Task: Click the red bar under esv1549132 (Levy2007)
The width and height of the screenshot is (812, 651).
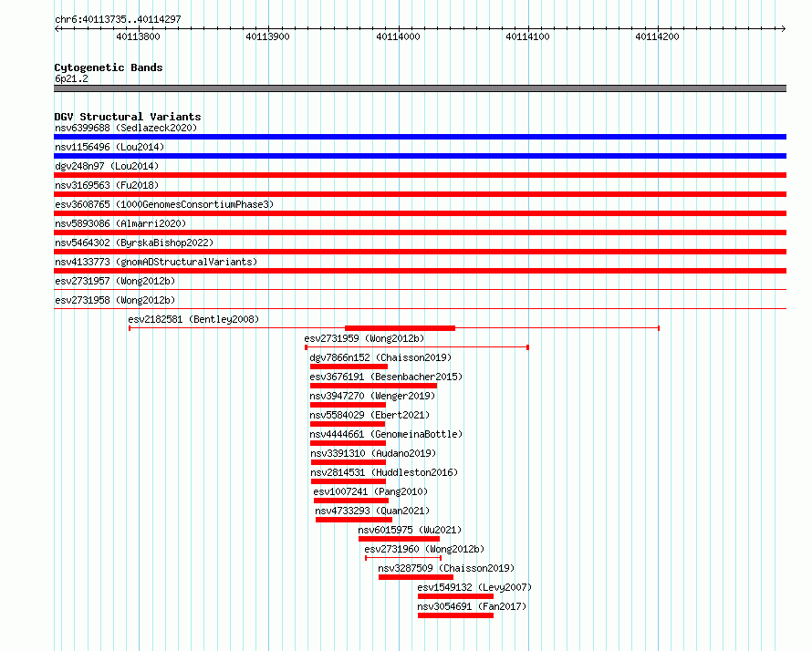Action: point(455,596)
